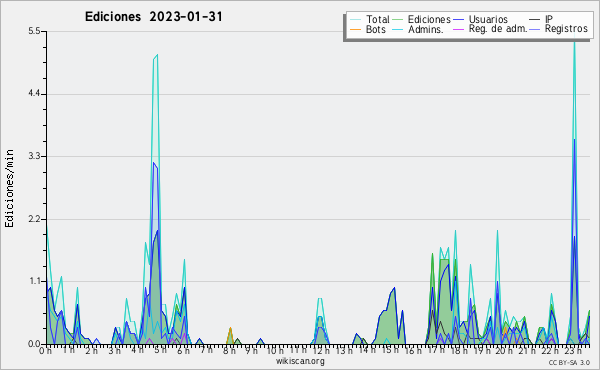Click the '8 h' x-axis label
This screenshot has height=370, width=600.
(x=229, y=350)
